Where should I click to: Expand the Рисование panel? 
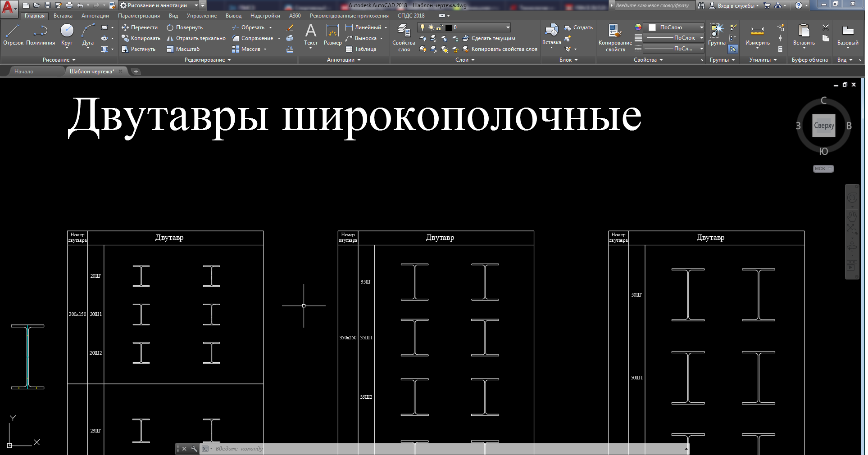59,60
